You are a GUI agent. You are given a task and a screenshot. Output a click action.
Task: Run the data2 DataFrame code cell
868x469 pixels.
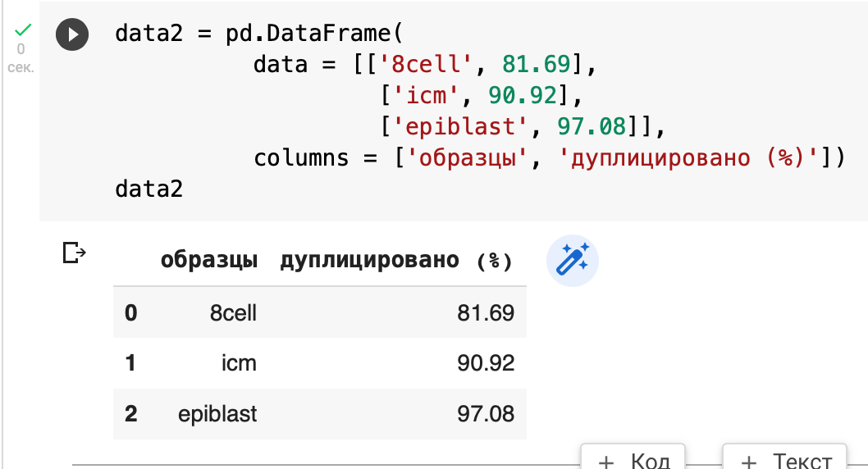click(72, 34)
